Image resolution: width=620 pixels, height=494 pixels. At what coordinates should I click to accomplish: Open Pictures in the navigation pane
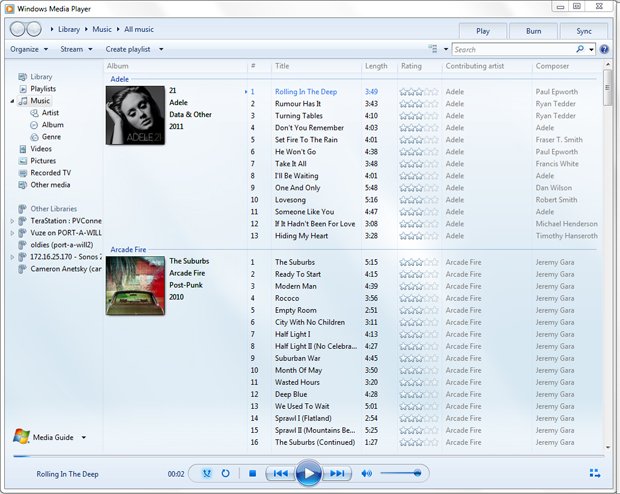tap(43, 161)
